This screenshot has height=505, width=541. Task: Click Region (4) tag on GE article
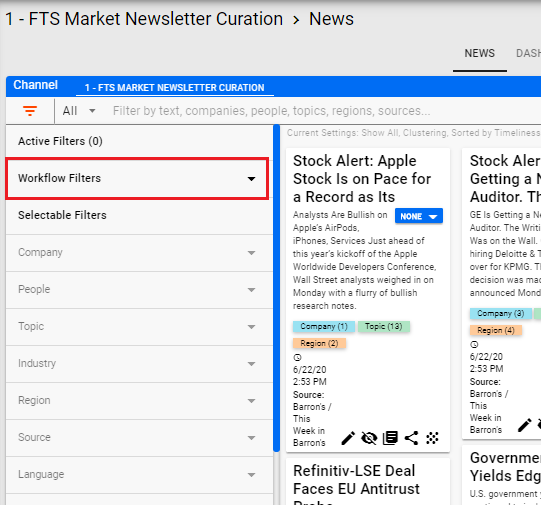(x=496, y=330)
